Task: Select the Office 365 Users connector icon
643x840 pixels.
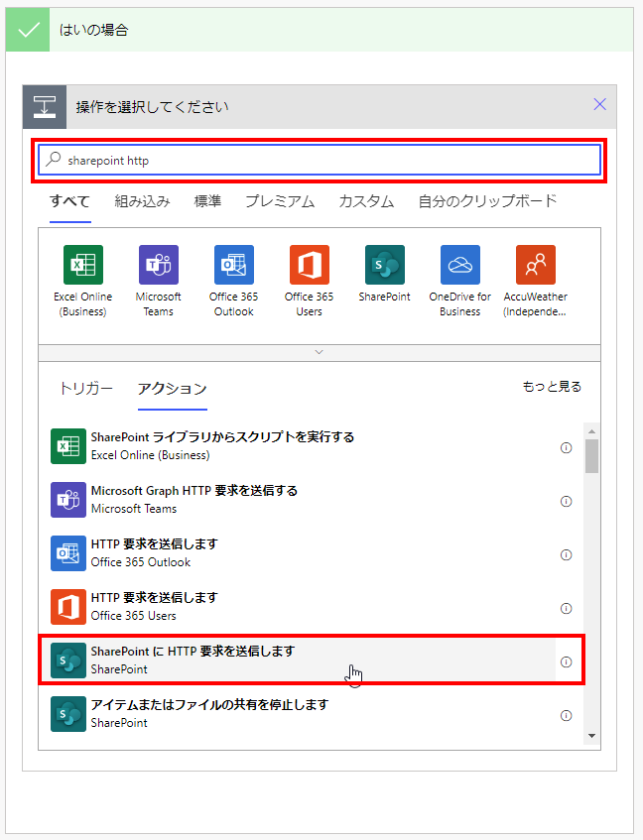Action: point(310,265)
